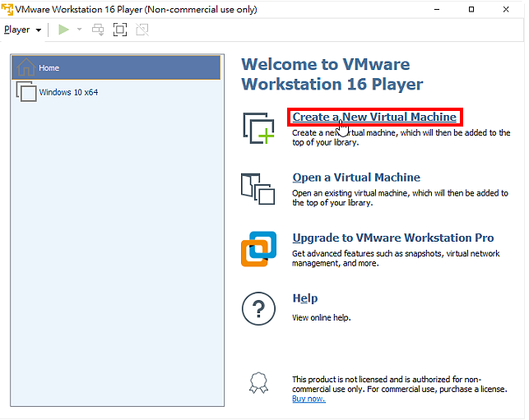Click the Workstation Pro orange-blue logo icon

coord(259,249)
